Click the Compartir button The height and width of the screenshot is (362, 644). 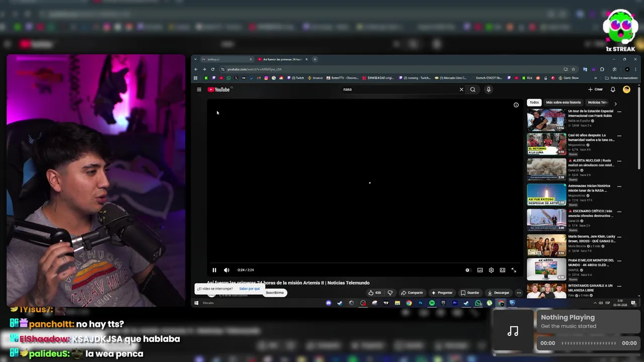[x=412, y=293]
